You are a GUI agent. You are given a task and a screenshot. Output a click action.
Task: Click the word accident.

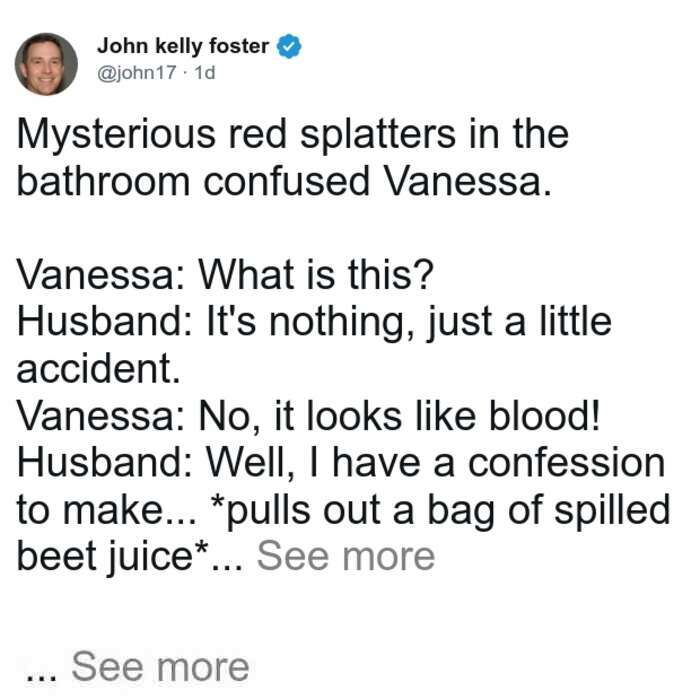click(x=98, y=368)
